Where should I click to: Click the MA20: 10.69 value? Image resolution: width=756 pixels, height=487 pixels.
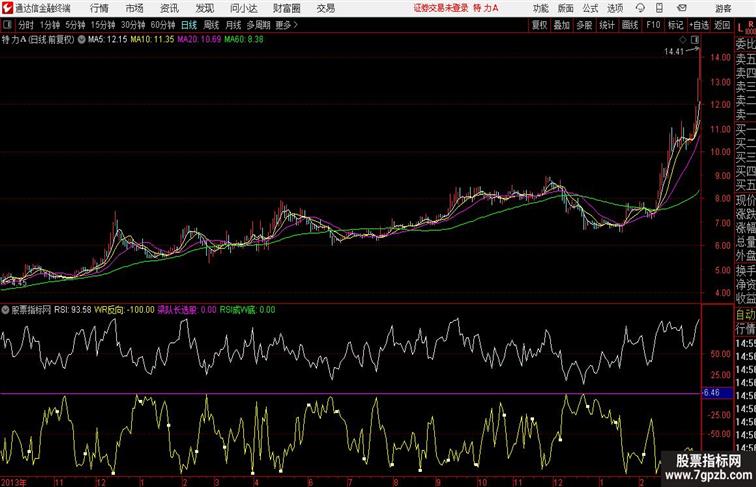tap(199, 40)
